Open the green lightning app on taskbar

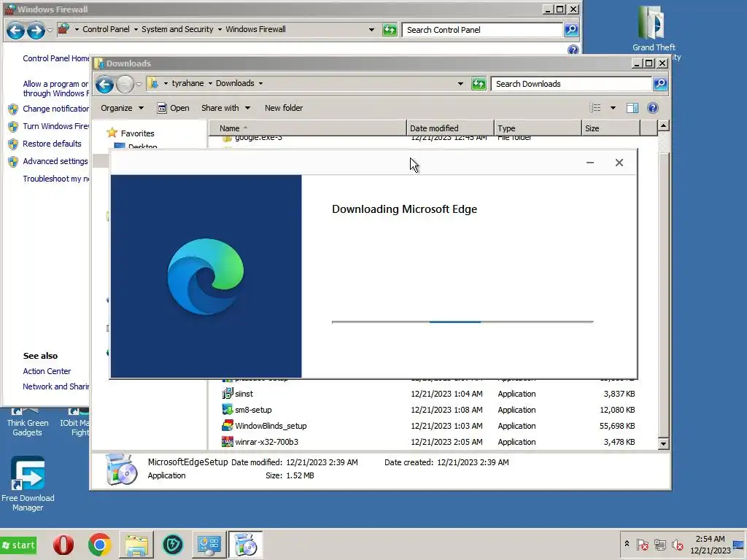pyautogui.click(x=172, y=545)
